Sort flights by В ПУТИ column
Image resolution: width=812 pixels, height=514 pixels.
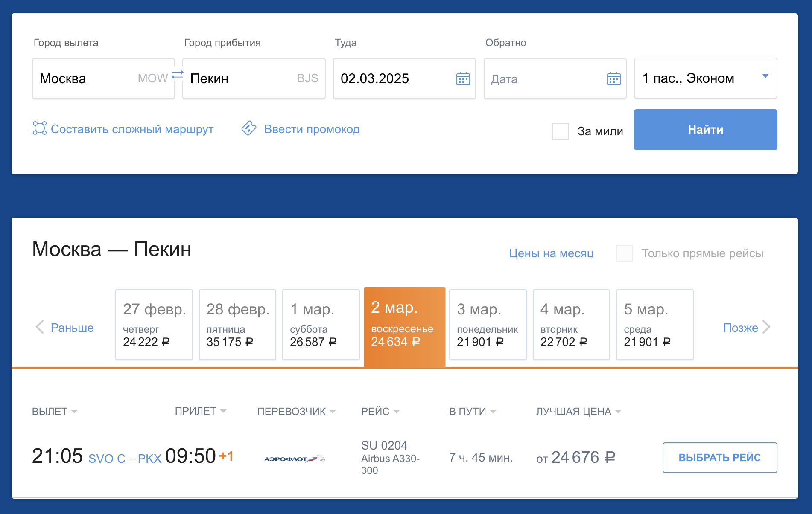472,411
